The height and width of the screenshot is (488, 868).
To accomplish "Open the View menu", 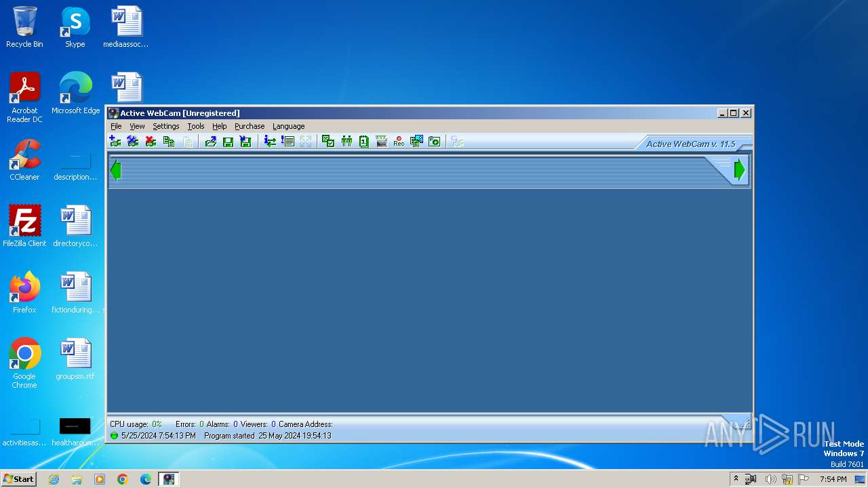I will (137, 126).
